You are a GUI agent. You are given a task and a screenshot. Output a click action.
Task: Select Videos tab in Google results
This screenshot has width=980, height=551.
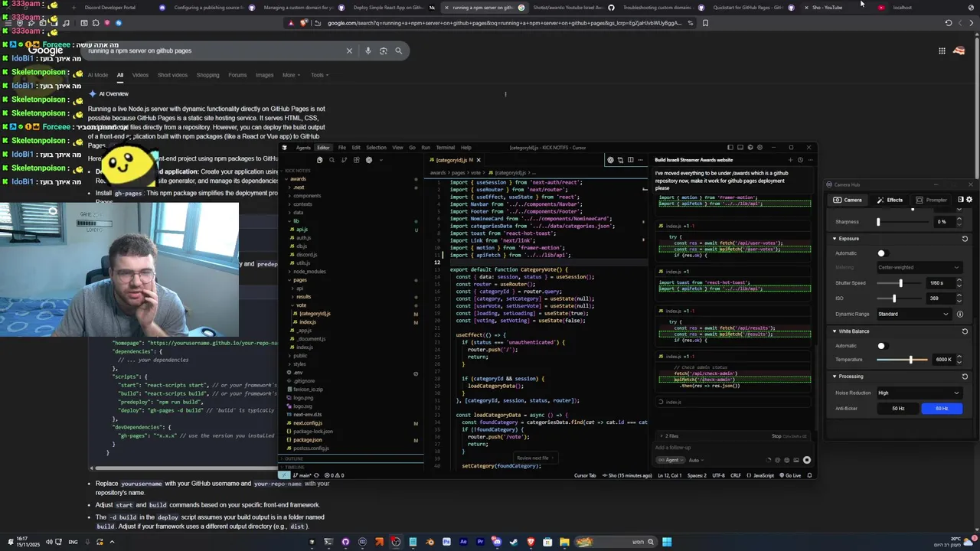point(140,75)
